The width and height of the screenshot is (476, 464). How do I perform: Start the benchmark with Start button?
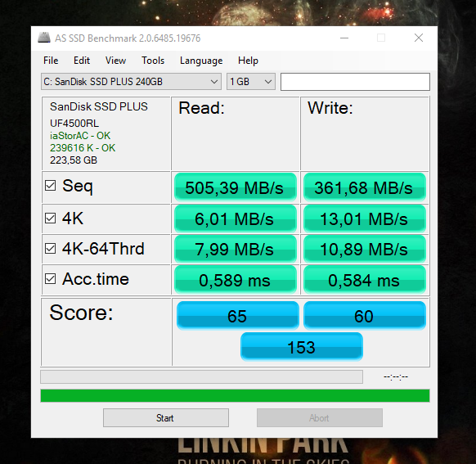(x=166, y=418)
